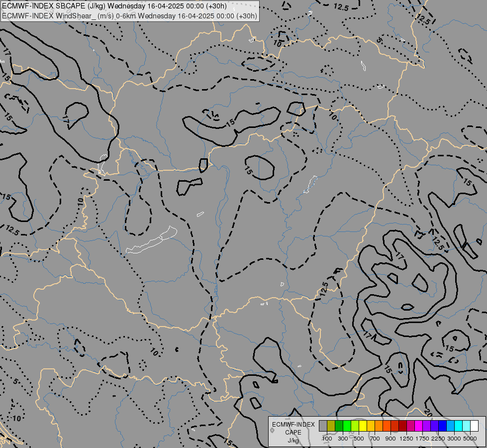
Task: Select the bright green legend swatch
Action: point(347,426)
